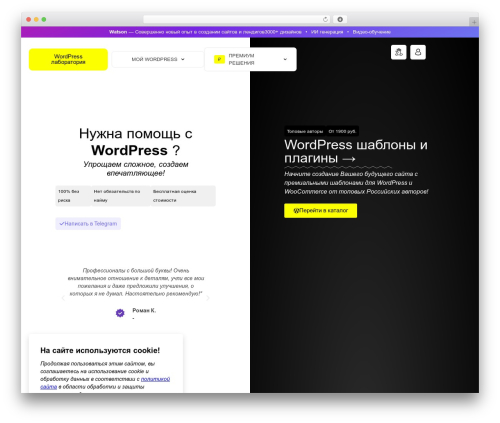Click the purple verified badge by Роман К.
The height and width of the screenshot is (423, 500).
[x=120, y=313]
